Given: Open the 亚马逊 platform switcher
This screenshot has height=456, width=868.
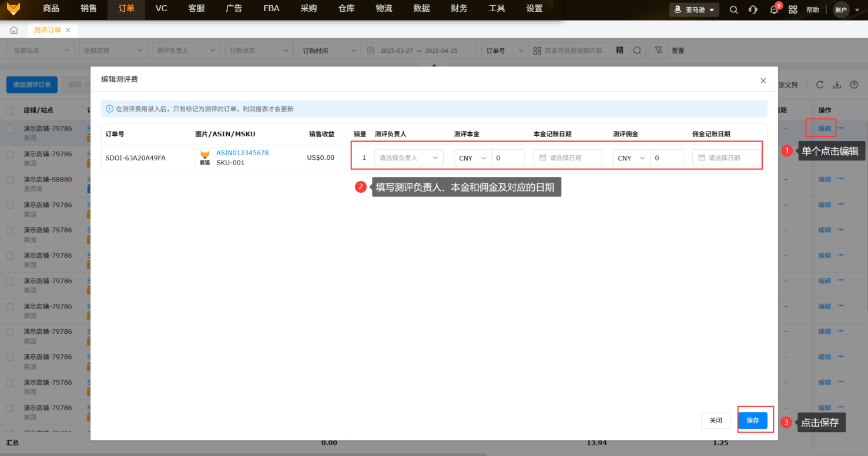Looking at the screenshot, I should 694,10.
